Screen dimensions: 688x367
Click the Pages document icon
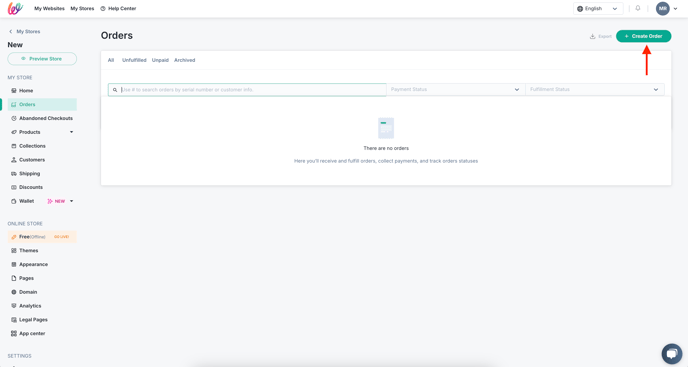point(14,278)
